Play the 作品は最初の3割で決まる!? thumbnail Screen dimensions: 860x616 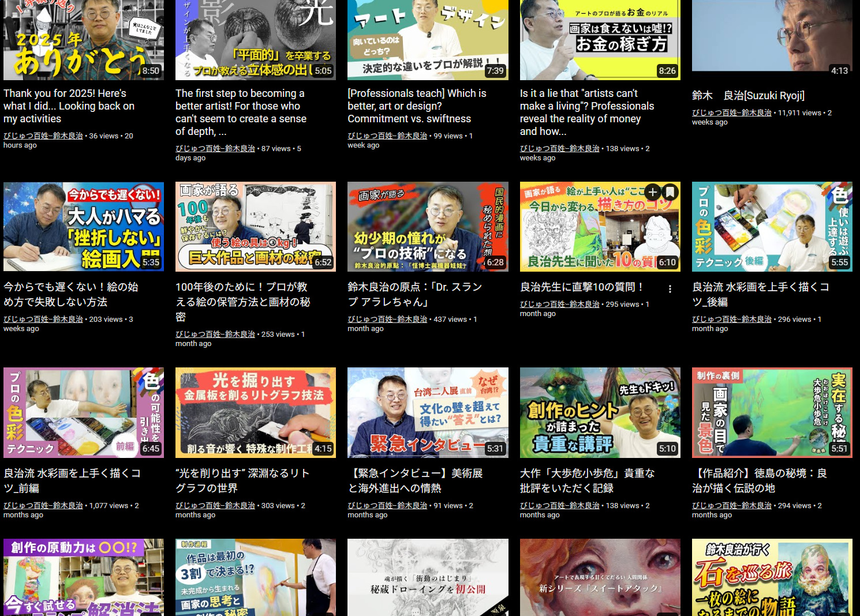pos(256,577)
